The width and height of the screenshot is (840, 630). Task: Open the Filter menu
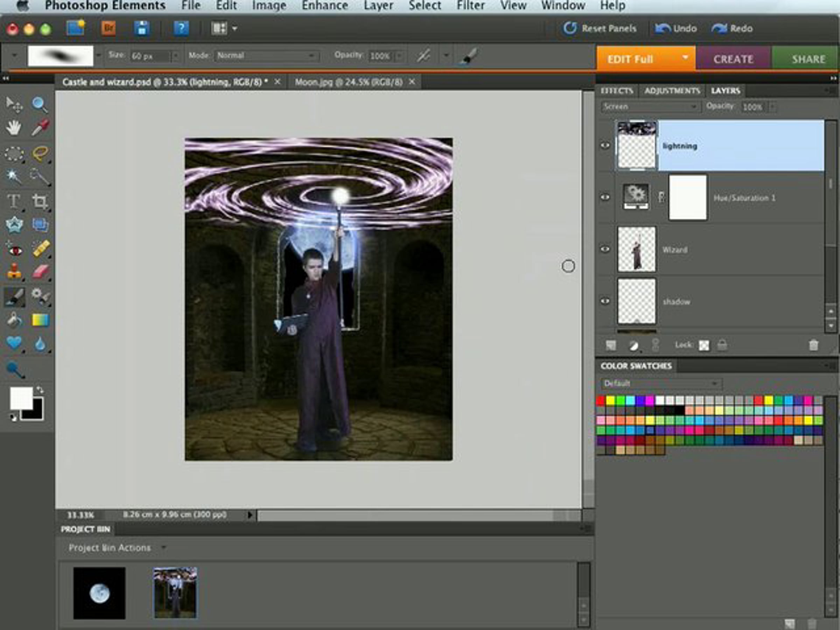(470, 6)
